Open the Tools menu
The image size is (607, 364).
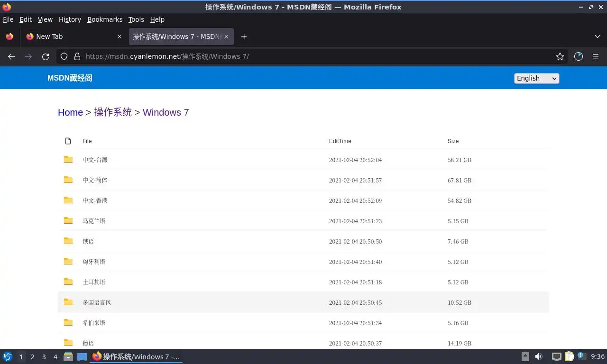(x=136, y=19)
